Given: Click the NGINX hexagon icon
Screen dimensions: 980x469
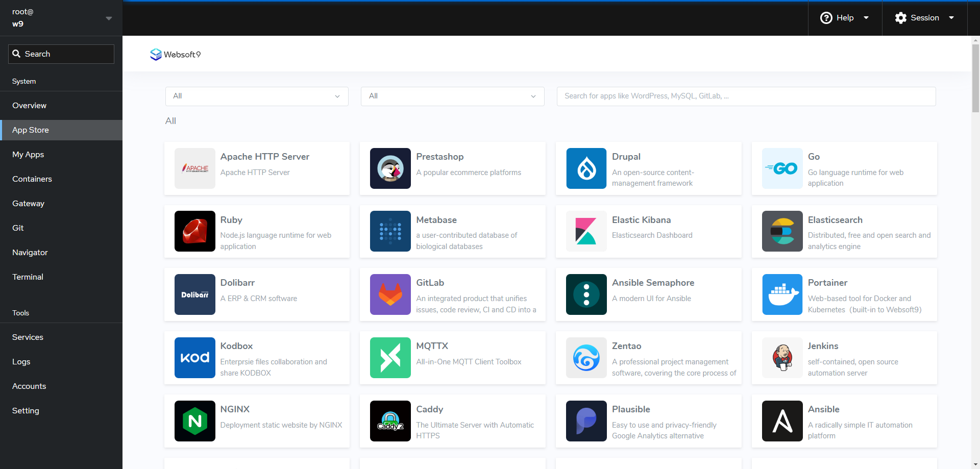Looking at the screenshot, I should tap(194, 421).
